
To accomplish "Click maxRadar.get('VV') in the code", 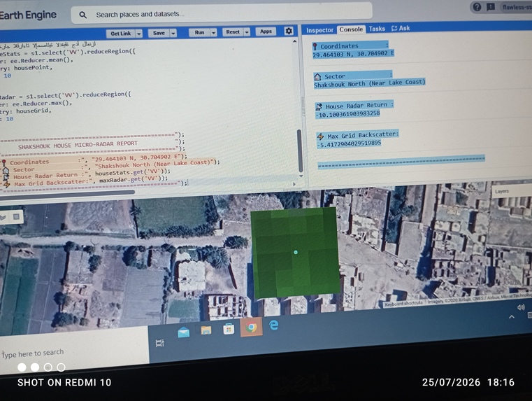I will pyautogui.click(x=131, y=179).
